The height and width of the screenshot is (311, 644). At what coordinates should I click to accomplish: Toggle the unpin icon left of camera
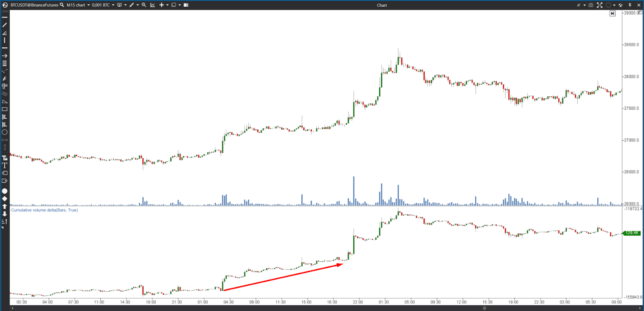[x=579, y=5]
